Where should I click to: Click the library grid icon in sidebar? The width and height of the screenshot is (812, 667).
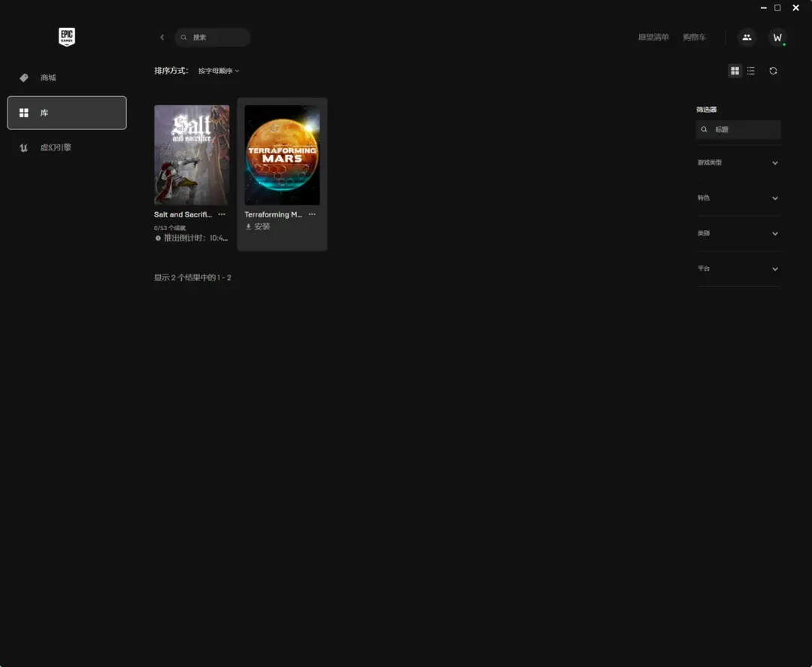pyautogui.click(x=24, y=112)
